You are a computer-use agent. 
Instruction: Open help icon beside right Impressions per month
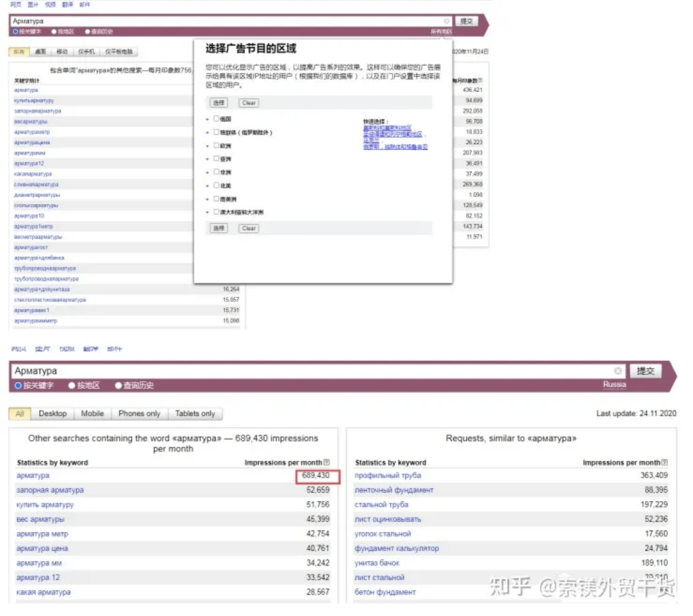(x=665, y=462)
